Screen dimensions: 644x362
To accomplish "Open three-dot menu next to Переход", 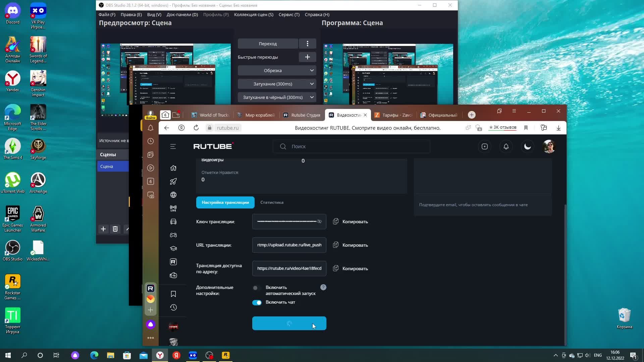I will (307, 44).
